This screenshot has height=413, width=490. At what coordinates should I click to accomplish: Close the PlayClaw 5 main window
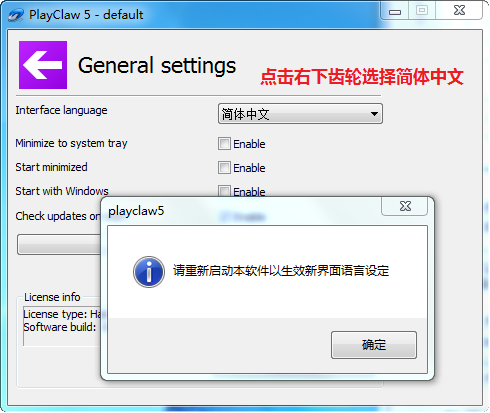point(459,11)
